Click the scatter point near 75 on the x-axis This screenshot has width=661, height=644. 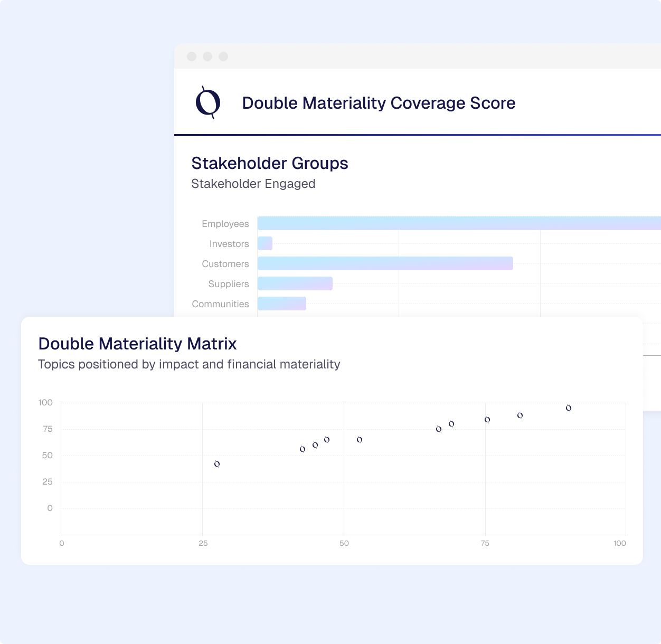487,420
